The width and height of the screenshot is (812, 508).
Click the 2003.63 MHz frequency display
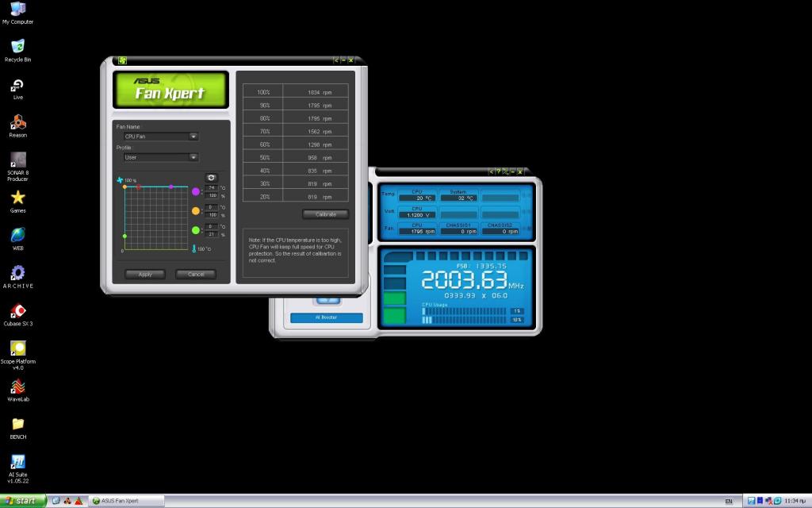473,280
